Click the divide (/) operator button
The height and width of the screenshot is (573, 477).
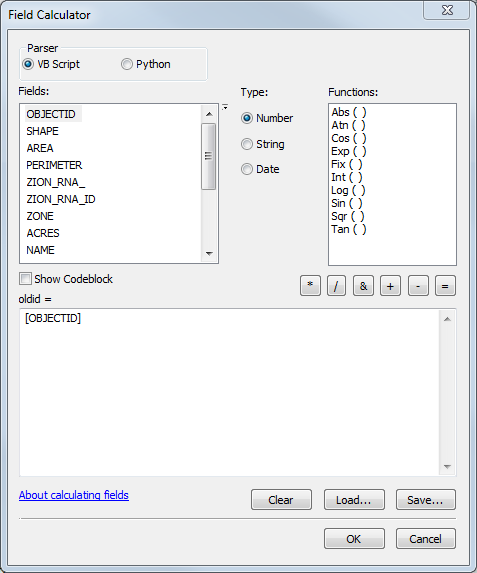[336, 285]
